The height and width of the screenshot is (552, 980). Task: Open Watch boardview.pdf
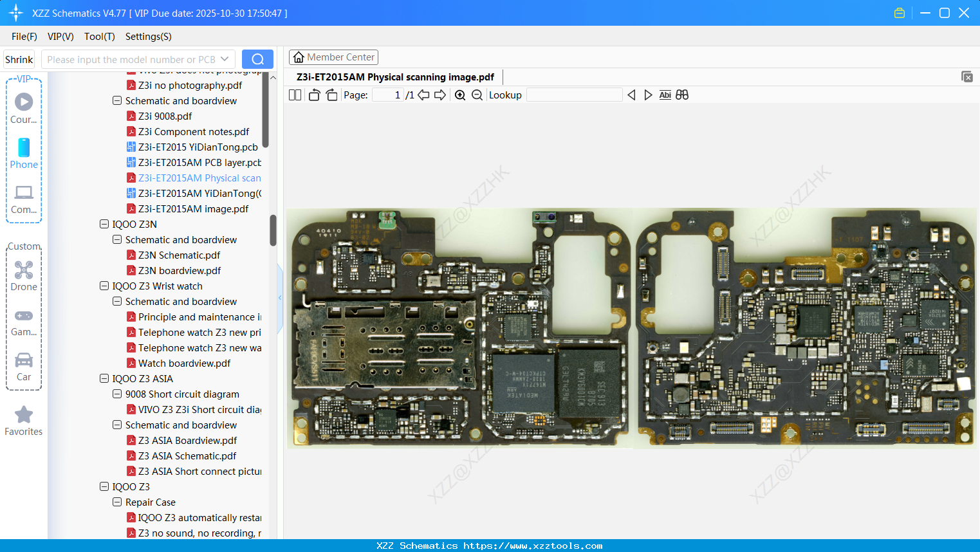(x=179, y=363)
